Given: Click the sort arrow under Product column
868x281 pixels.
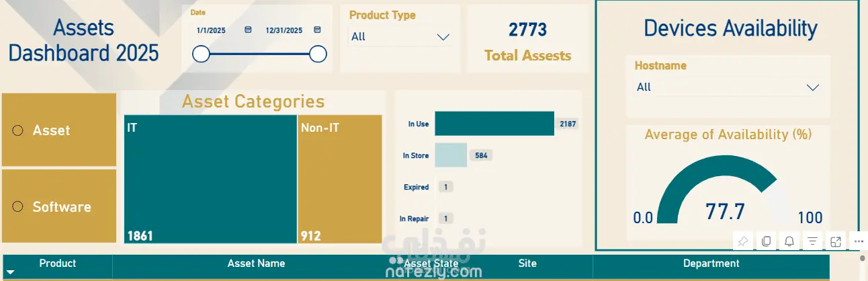Looking at the screenshot, I should coord(10,273).
